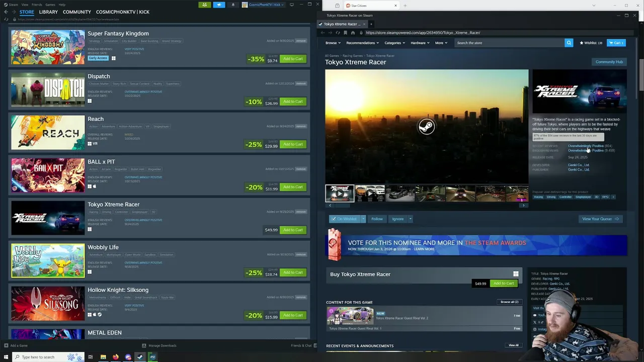This screenshot has width=644, height=362.
Task: Click into Search the store field
Action: click(x=509, y=43)
